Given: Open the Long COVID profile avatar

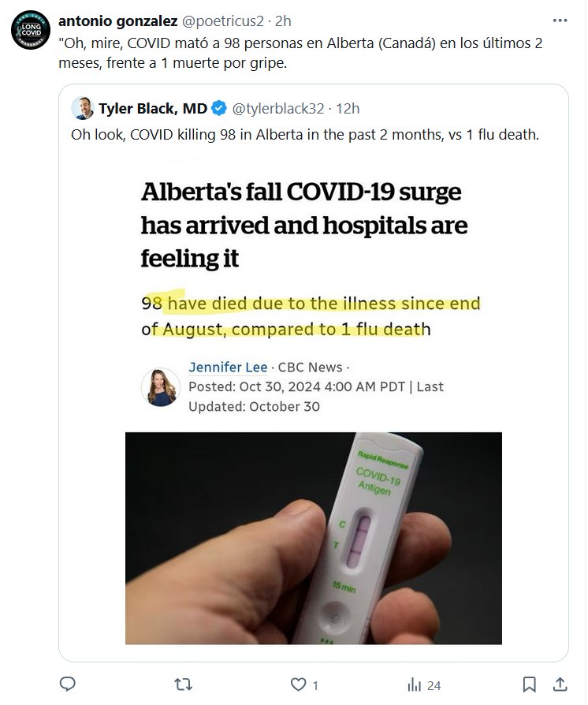Looking at the screenshot, I should 31,31.
